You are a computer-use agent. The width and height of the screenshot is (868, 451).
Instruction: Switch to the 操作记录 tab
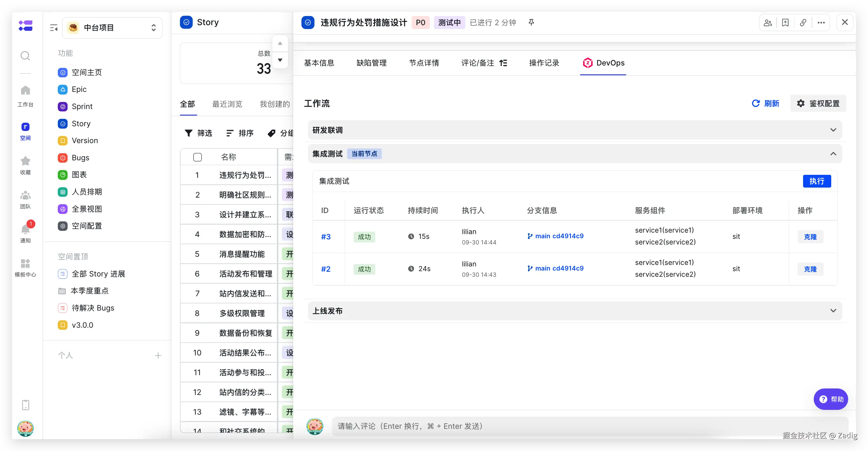pyautogui.click(x=544, y=63)
